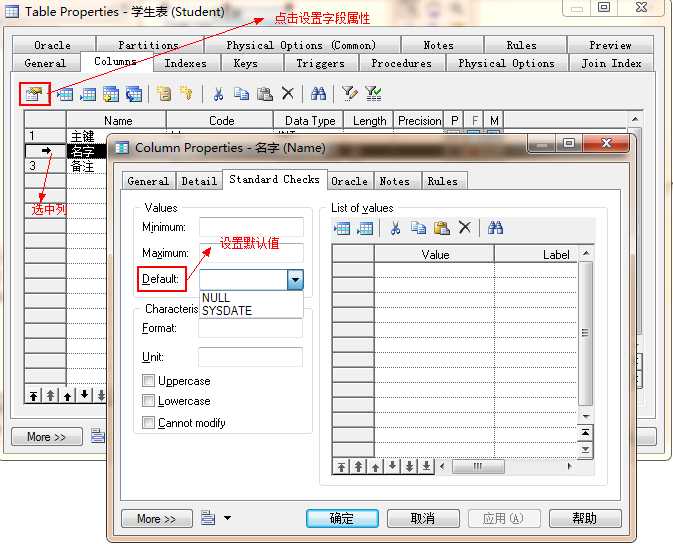
Task: Click Add Columns icon in Table Properties toolbar
Action: click(x=111, y=94)
